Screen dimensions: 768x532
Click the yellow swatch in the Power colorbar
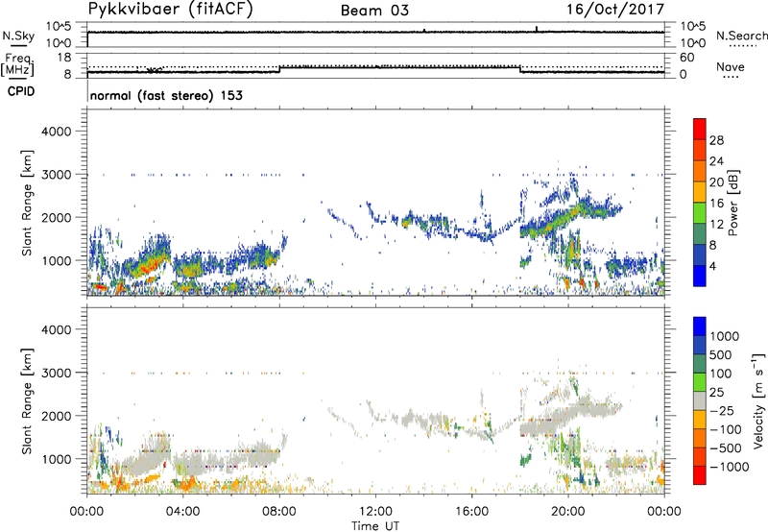(700, 192)
